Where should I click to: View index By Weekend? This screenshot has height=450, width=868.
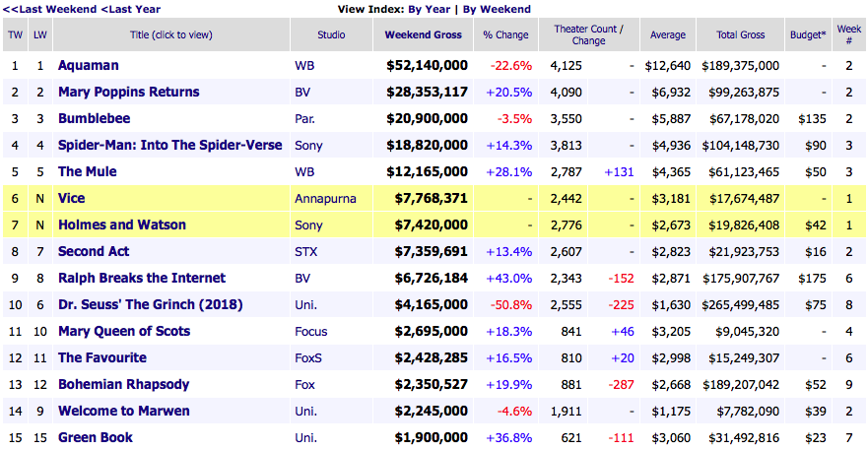click(x=497, y=9)
